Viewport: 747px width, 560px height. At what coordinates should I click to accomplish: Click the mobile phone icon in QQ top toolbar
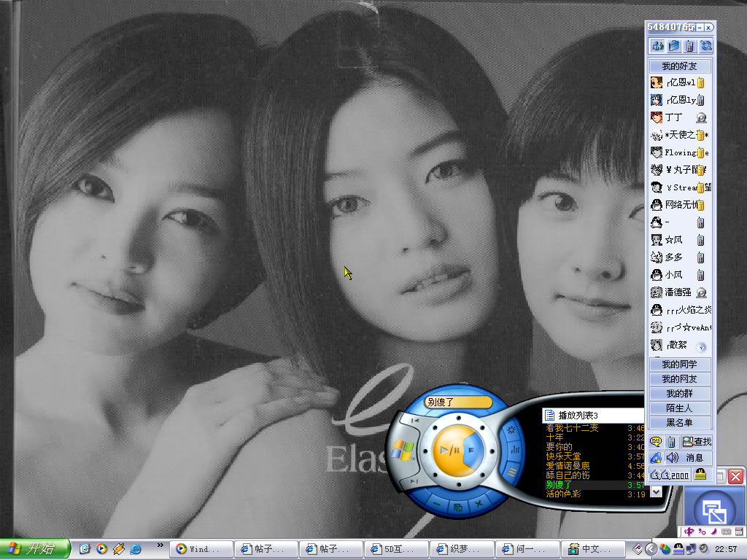(689, 46)
